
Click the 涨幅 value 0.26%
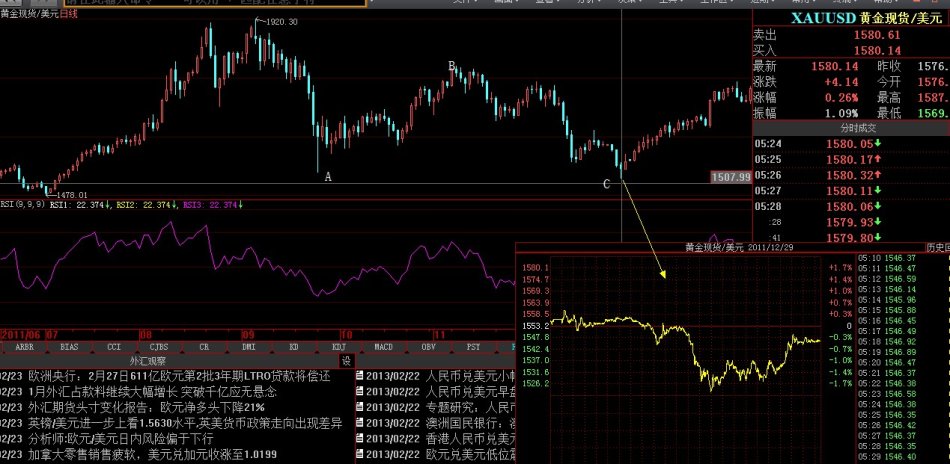841,98
